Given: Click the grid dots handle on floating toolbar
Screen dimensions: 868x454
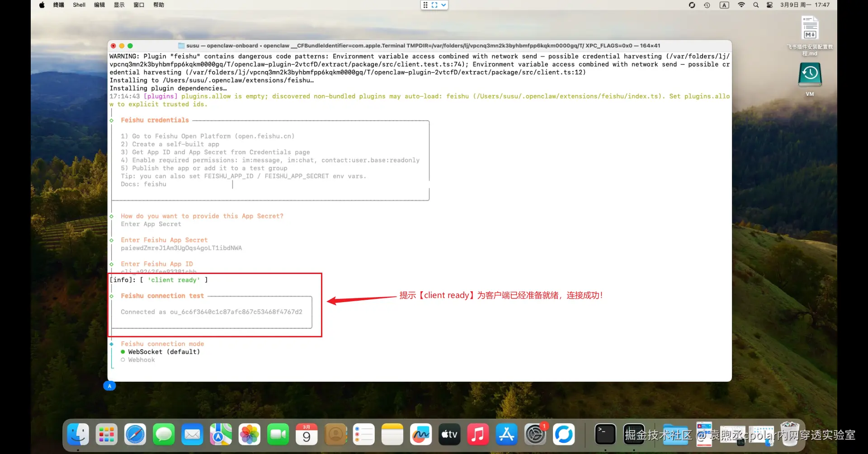Looking at the screenshot, I should 425,5.
